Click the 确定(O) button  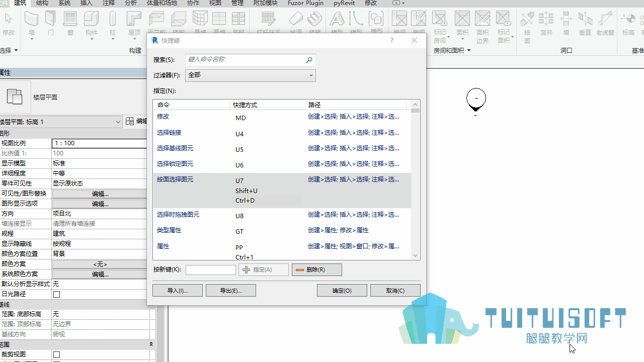coord(342,290)
